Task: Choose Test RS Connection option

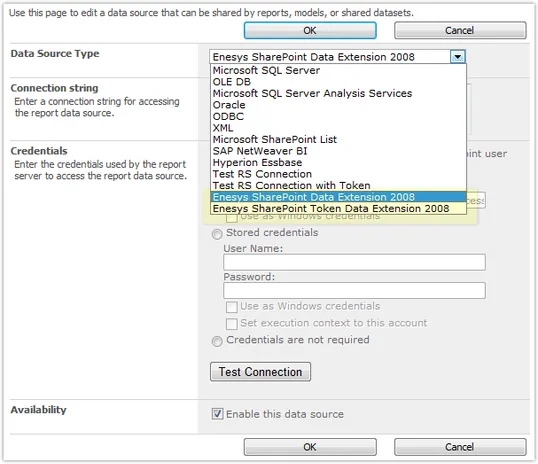Action: (x=338, y=174)
